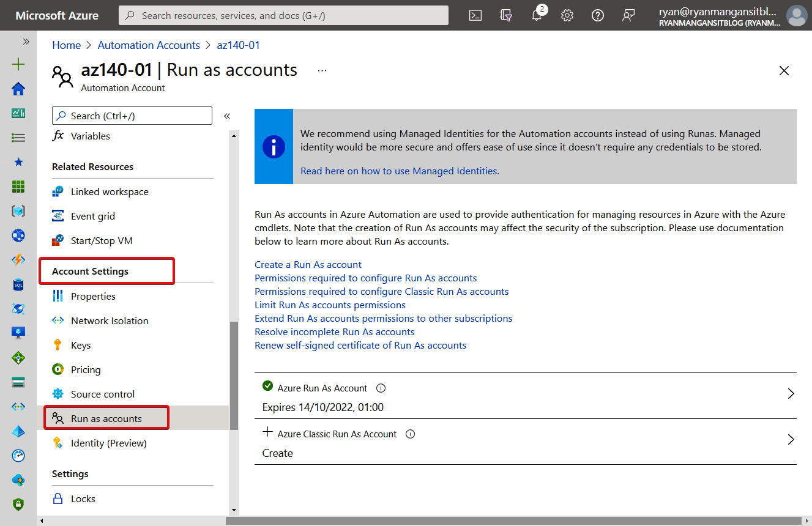
Task: Open Notifications bell icon
Action: pos(537,15)
